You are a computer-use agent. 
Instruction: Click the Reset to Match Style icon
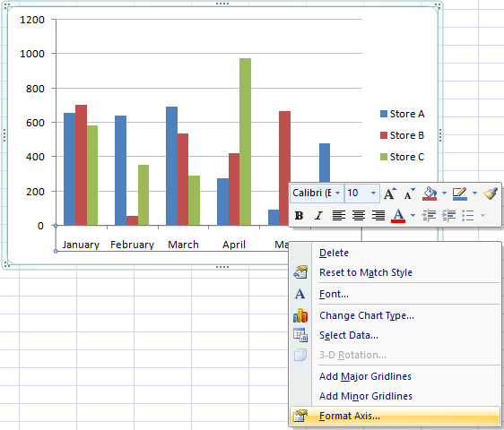[x=300, y=272]
